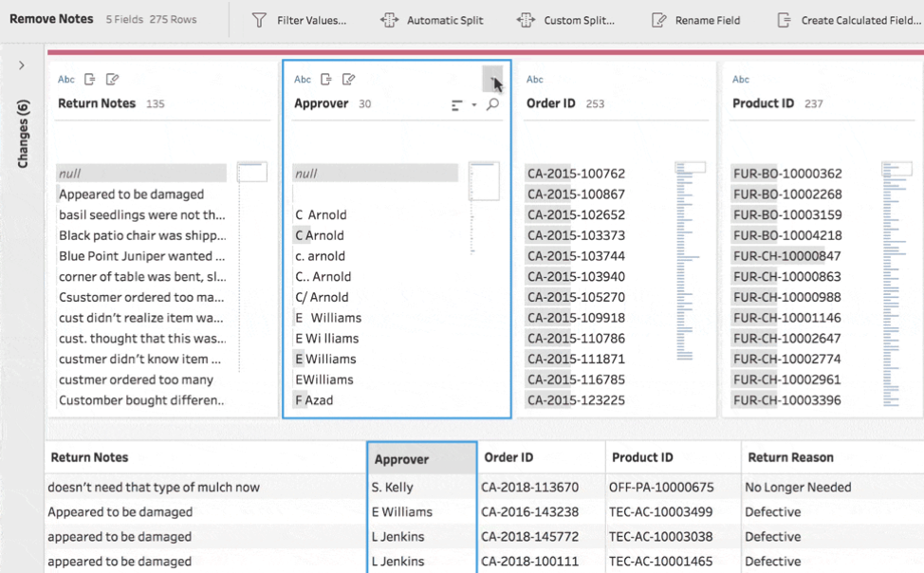Select 'basil seedlings were not th...' value

pos(141,214)
